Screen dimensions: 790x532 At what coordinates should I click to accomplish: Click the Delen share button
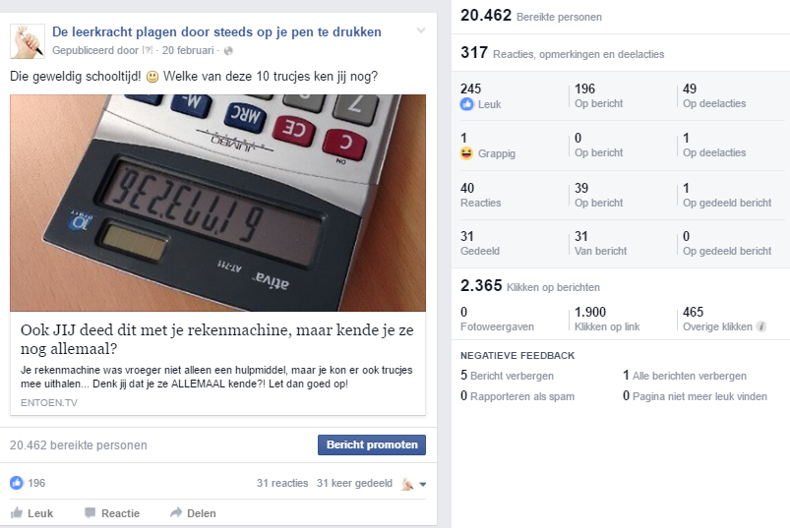193,513
